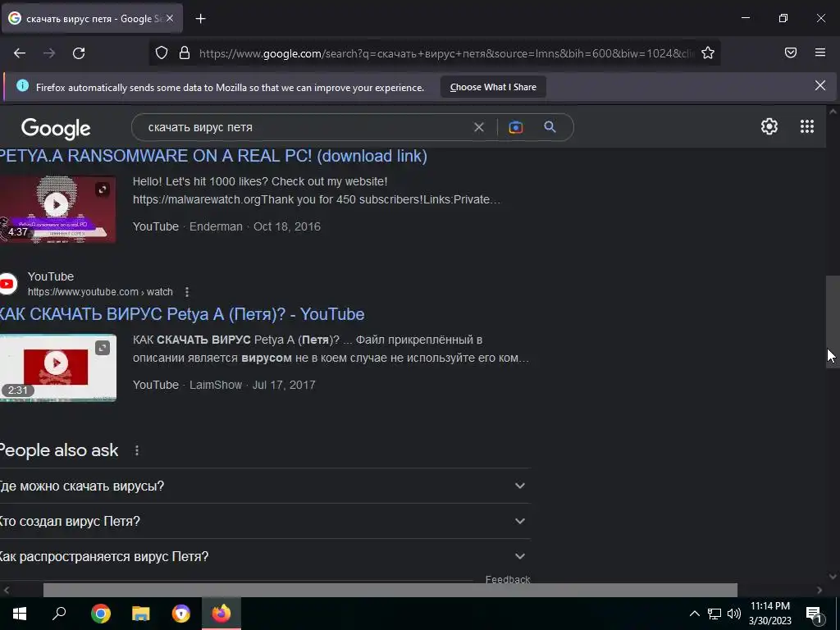Expand question Как распространяется вирус Петя?
The height and width of the screenshot is (630, 840).
coord(265,557)
